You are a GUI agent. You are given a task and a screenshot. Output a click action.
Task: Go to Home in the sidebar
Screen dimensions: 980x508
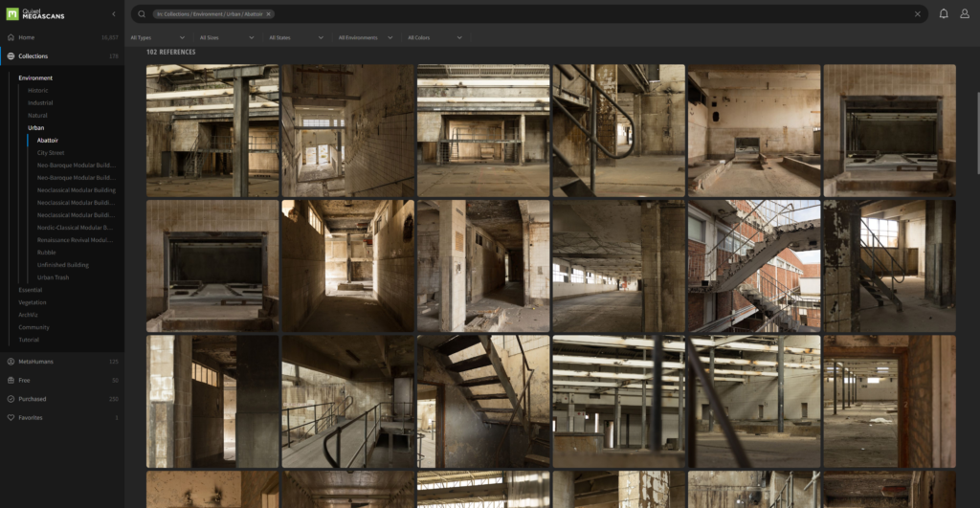point(26,37)
